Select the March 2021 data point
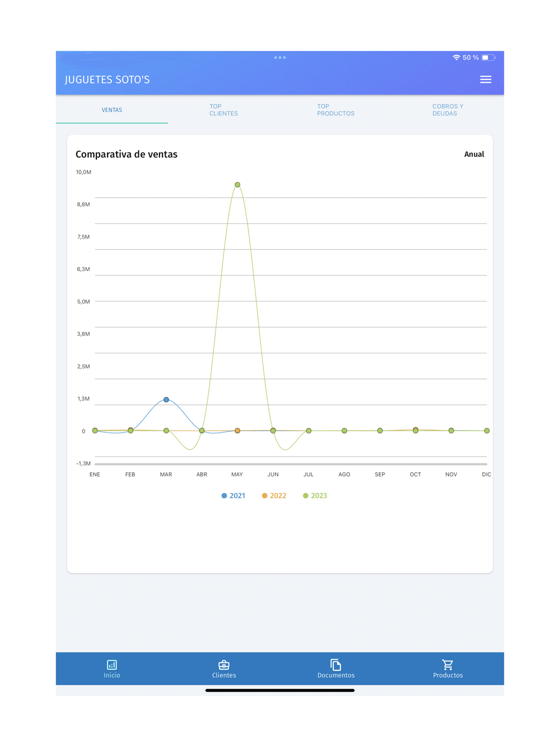Screen dimensions: 560x747 [x=166, y=400]
